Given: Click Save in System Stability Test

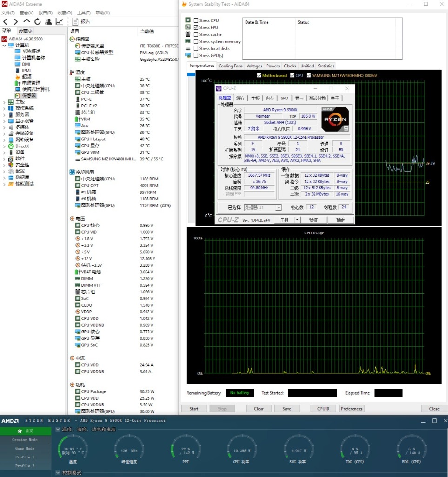Looking at the screenshot, I should tap(287, 409).
